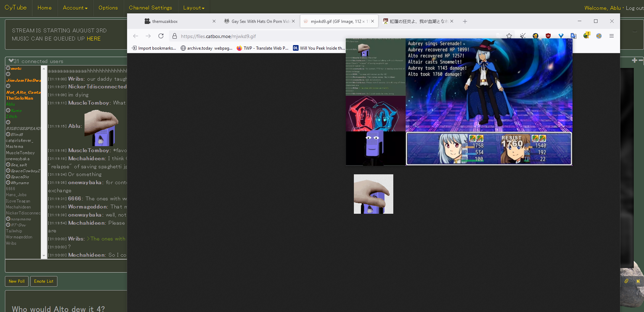The width and height of the screenshot is (644, 312).
Task: Expand the Account dropdown menu
Action: tap(75, 8)
